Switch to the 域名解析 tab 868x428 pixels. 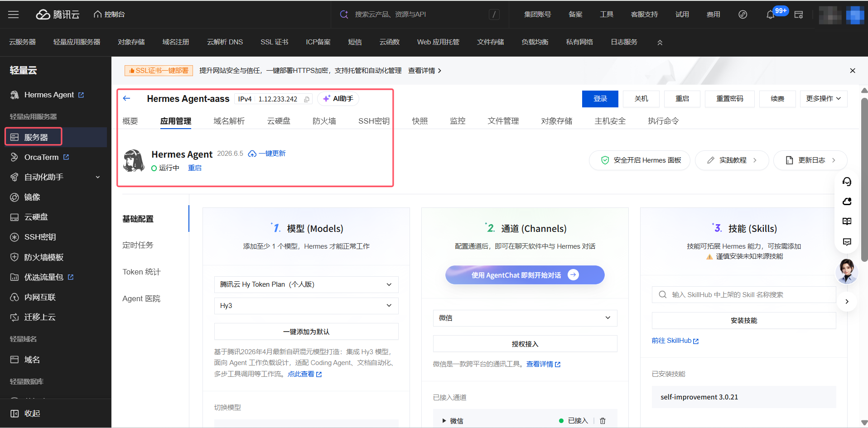pos(229,121)
